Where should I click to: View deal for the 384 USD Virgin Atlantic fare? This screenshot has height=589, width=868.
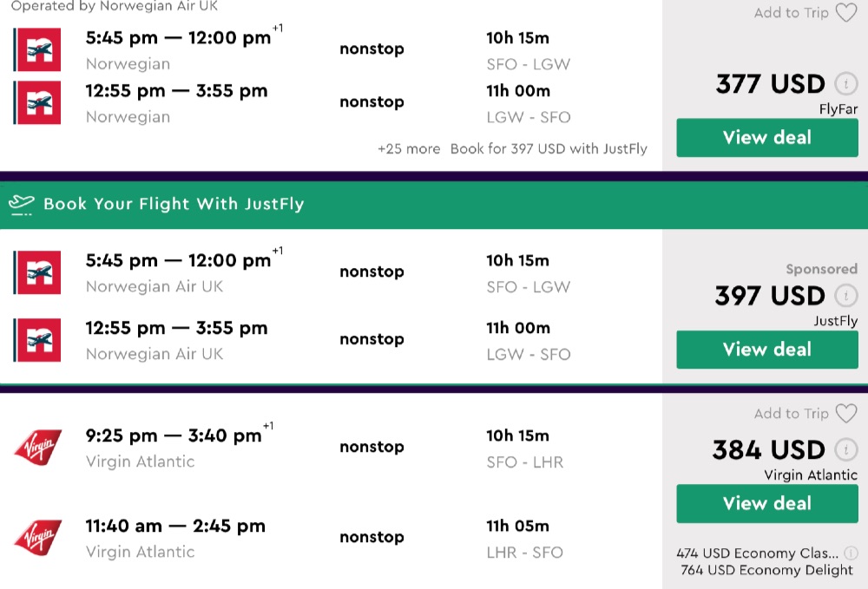767,504
